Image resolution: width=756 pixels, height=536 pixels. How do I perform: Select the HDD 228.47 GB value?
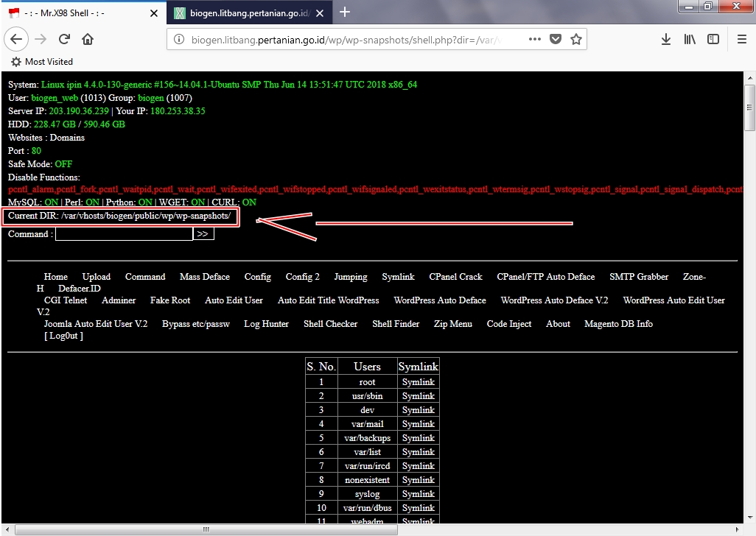(x=55, y=124)
